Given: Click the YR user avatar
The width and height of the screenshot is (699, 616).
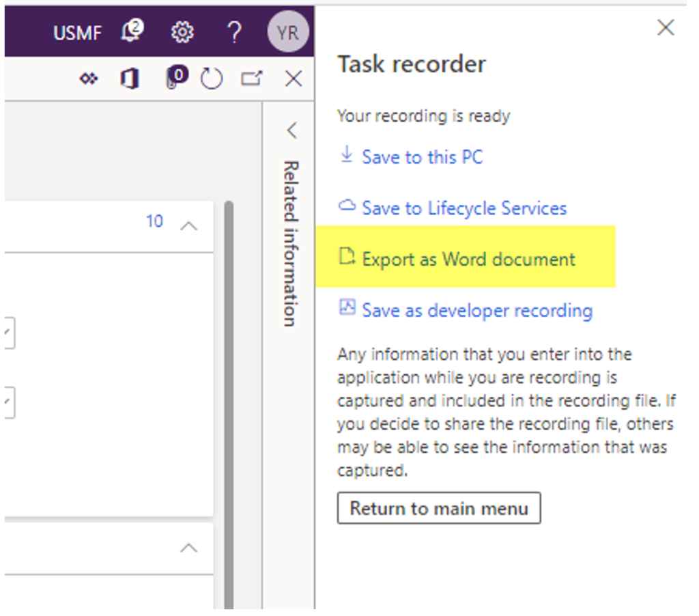Looking at the screenshot, I should (x=287, y=31).
